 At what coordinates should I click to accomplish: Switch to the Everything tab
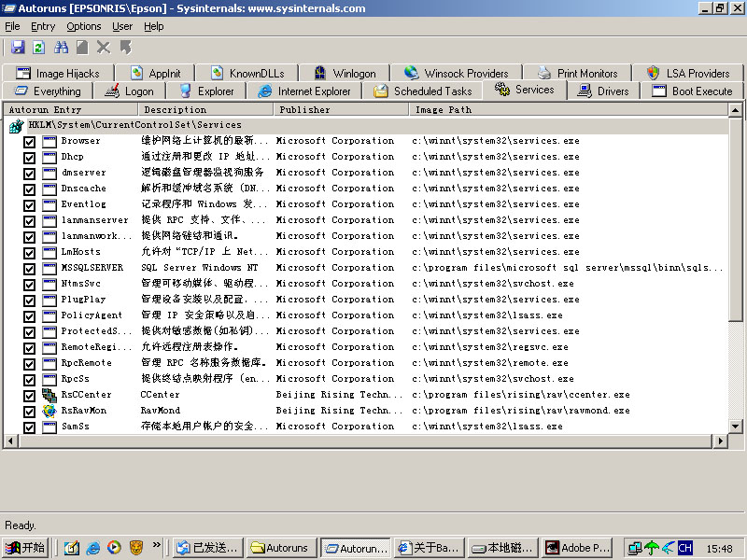click(x=48, y=91)
